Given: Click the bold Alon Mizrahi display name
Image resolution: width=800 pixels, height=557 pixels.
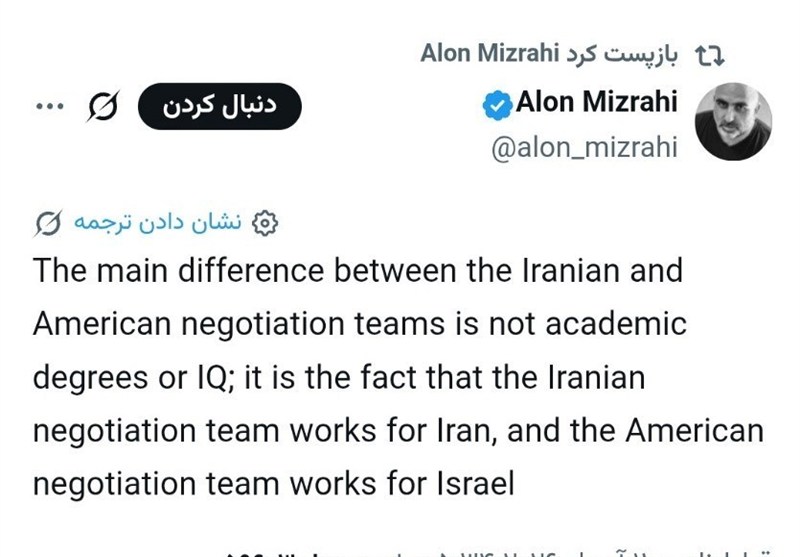Looking at the screenshot, I should tap(596, 102).
